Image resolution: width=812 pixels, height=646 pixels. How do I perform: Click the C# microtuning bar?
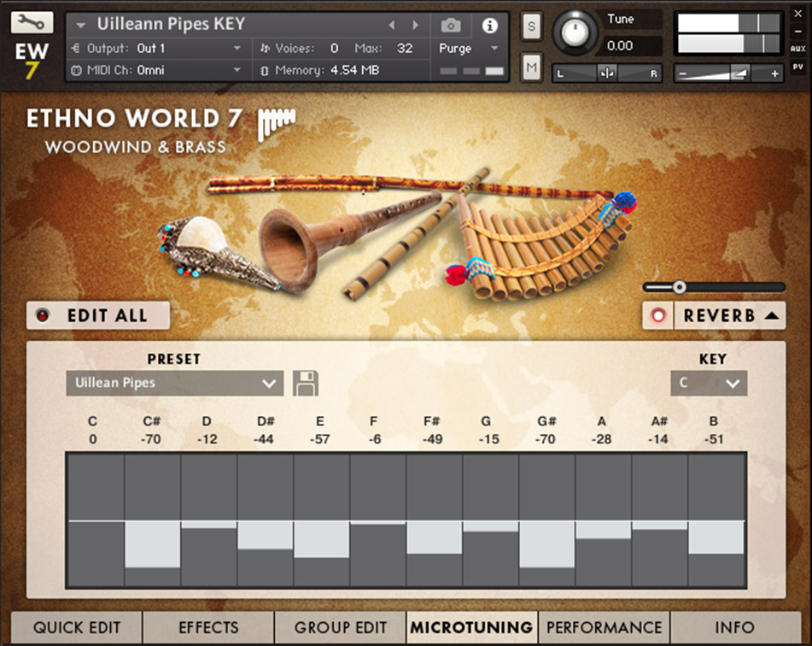pyautogui.click(x=152, y=544)
